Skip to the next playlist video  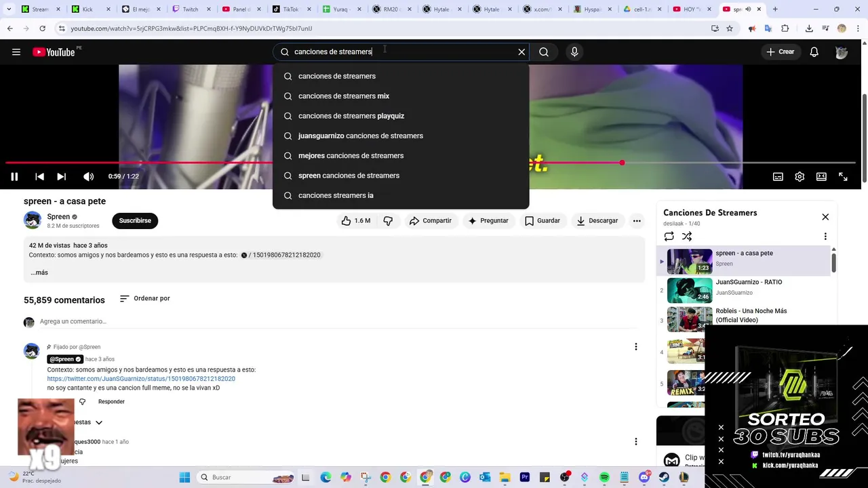(61, 177)
